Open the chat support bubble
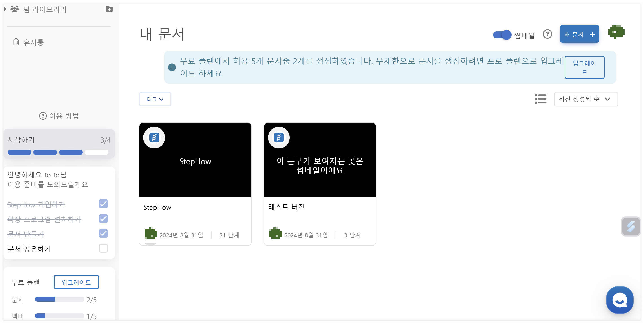The image size is (644, 323). [x=620, y=300]
